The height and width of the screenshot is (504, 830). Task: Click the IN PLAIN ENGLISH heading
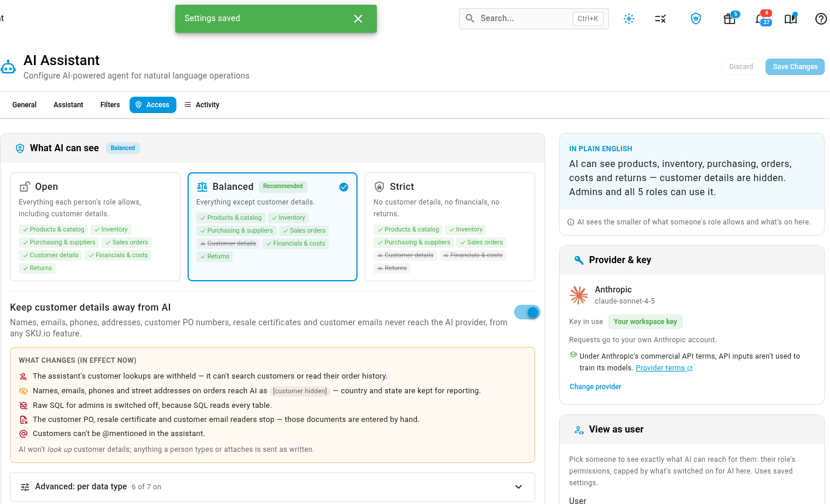click(601, 149)
